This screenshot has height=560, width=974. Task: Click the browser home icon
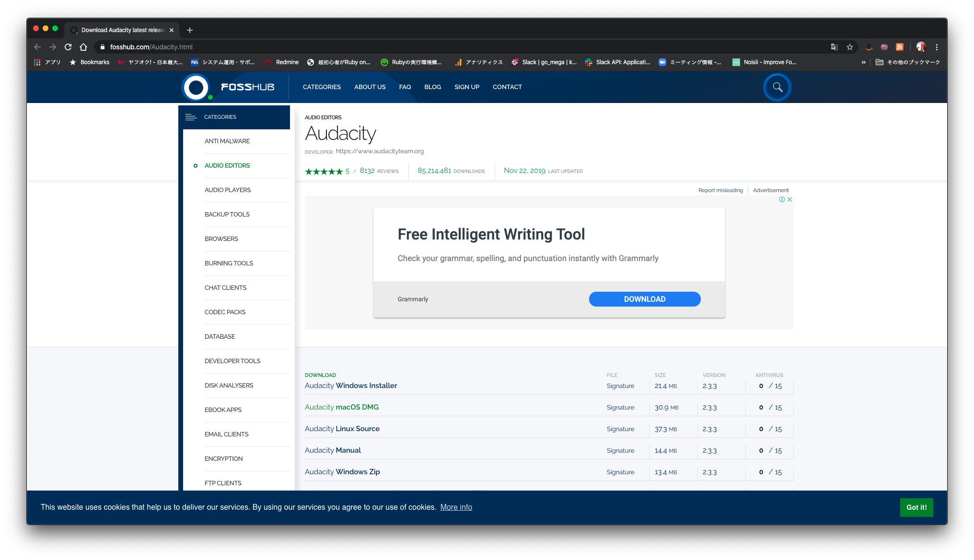(83, 47)
